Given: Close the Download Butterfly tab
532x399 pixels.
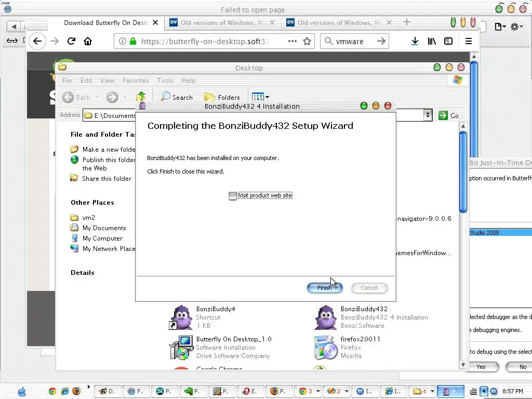Looking at the screenshot, I should tap(155, 23).
